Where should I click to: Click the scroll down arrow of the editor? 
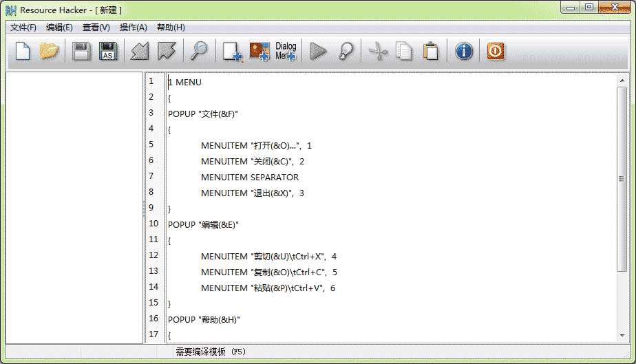click(x=622, y=335)
